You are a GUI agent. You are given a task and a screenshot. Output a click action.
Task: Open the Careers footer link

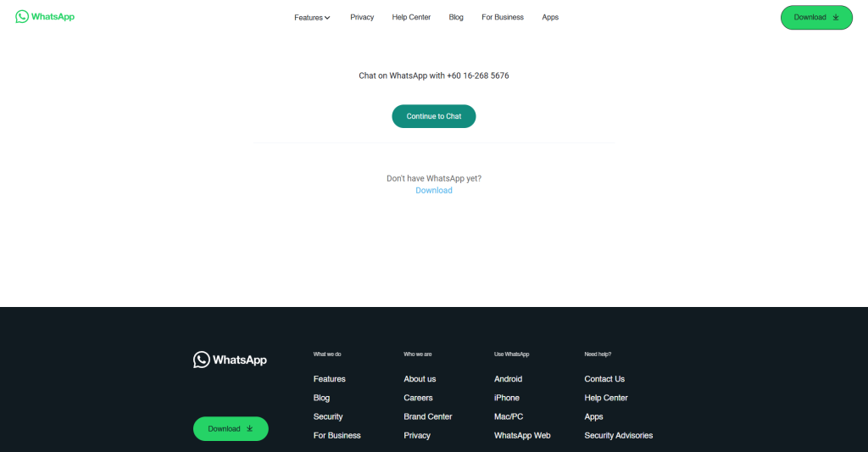click(x=418, y=398)
